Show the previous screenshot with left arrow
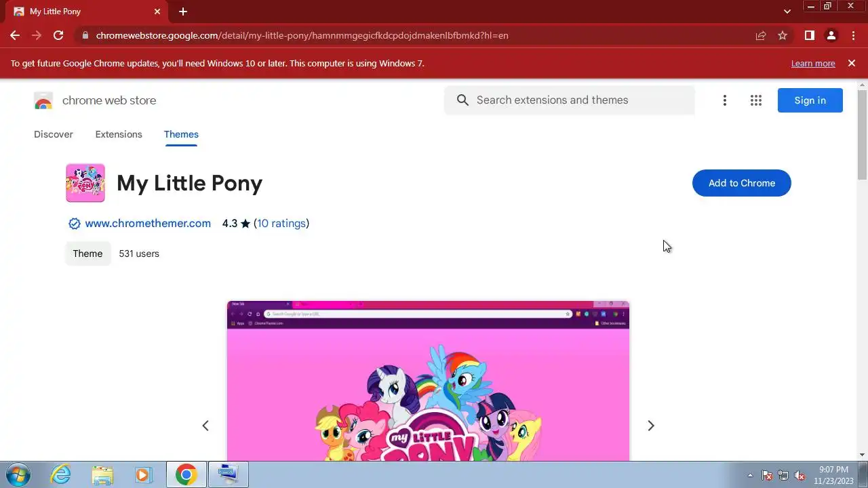 (205, 426)
